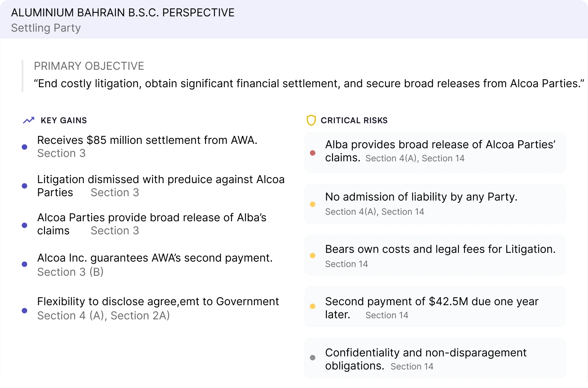
Task: Click the Primary Objective quote text
Action: (309, 84)
